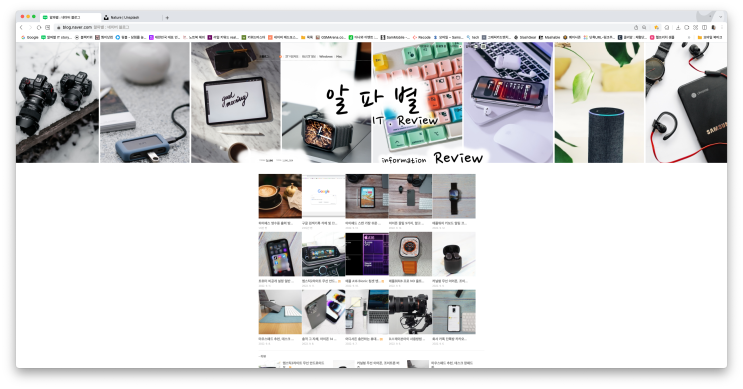Click the smart speaker photo in banner
The height and width of the screenshot is (389, 743).
coord(599,102)
